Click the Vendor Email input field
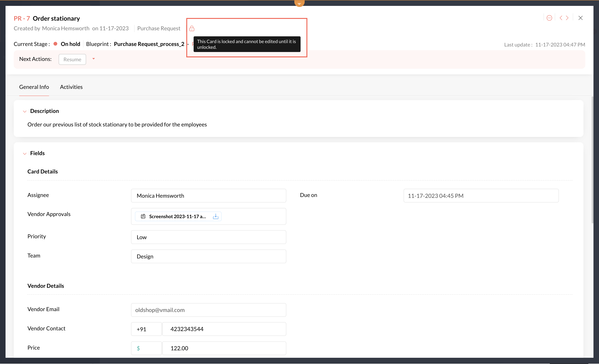Screen dimensions: 599x364 (x=208, y=310)
